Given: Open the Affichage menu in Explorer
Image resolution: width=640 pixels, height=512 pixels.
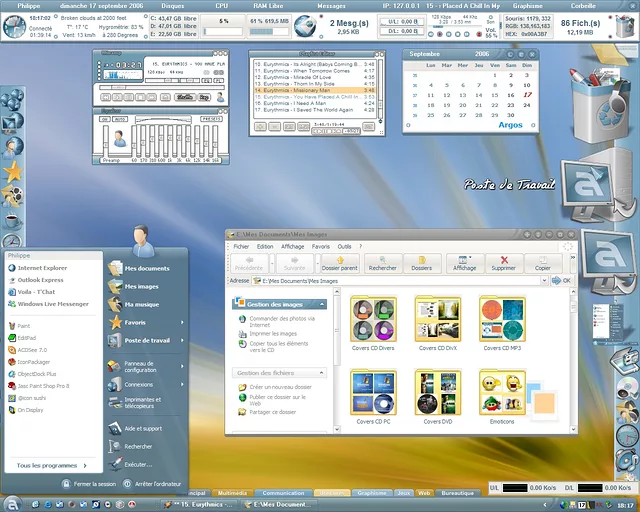Looking at the screenshot, I should 292,246.
